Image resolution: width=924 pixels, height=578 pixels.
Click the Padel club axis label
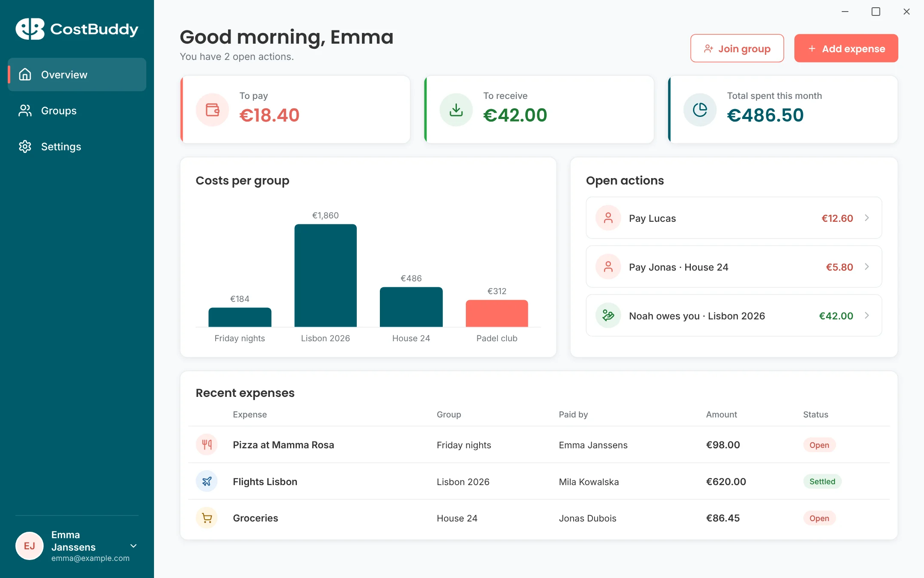click(x=497, y=338)
